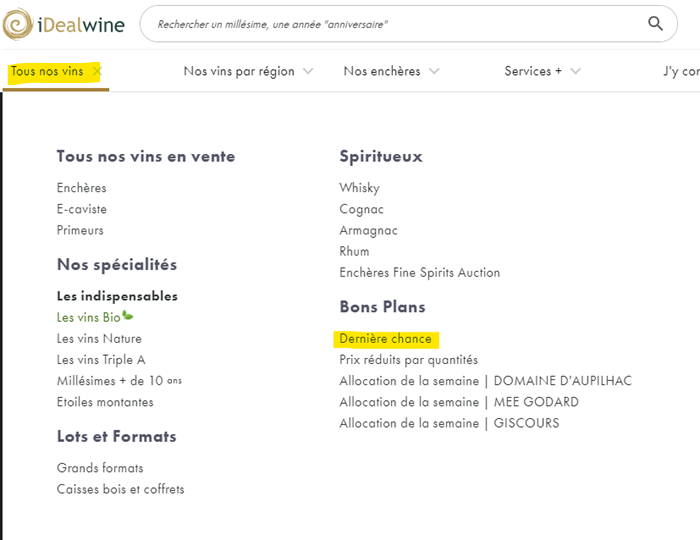Click the magnifying glass search icon

coord(655,23)
